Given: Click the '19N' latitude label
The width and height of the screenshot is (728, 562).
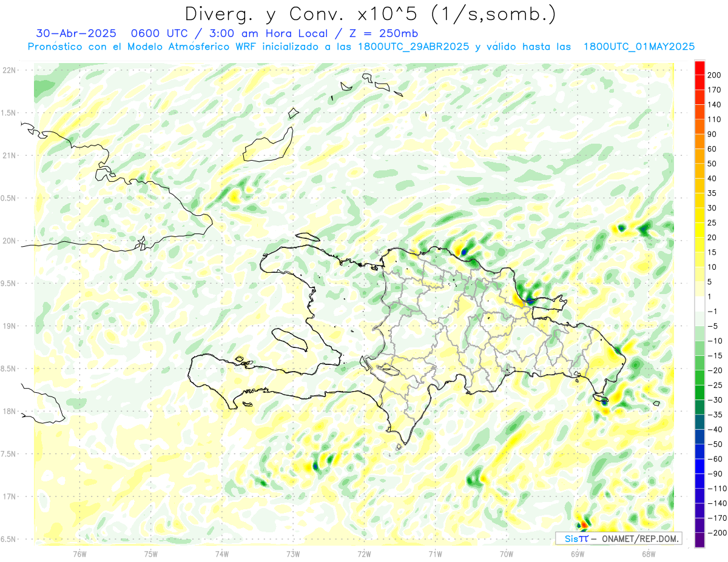Looking at the screenshot, I should click(8, 326).
